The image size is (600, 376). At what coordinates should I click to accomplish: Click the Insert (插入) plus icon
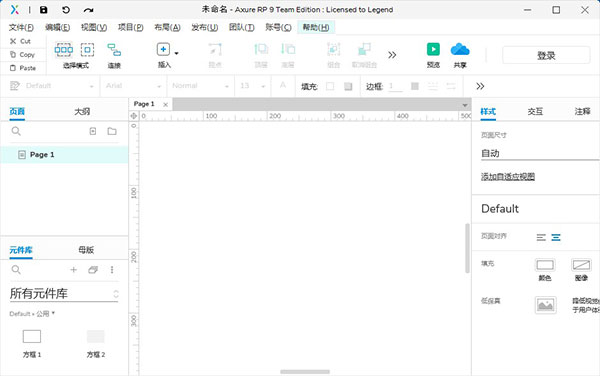click(163, 49)
